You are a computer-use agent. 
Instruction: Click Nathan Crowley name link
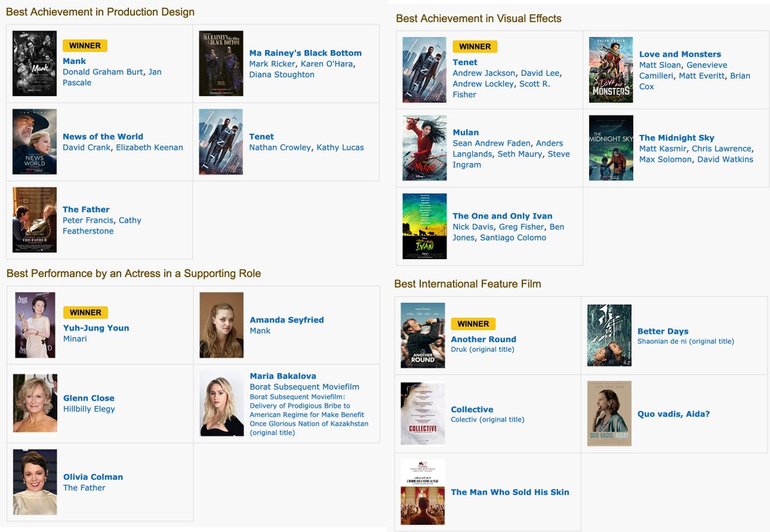(x=280, y=147)
